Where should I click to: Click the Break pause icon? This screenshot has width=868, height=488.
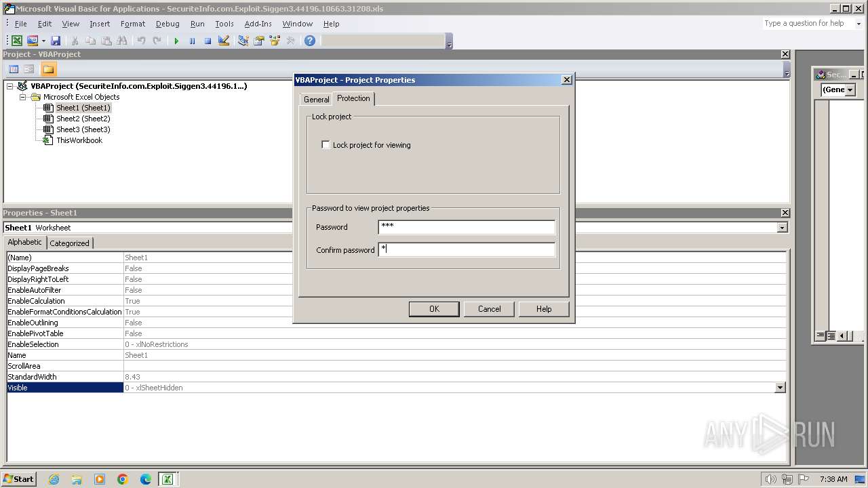click(x=192, y=41)
